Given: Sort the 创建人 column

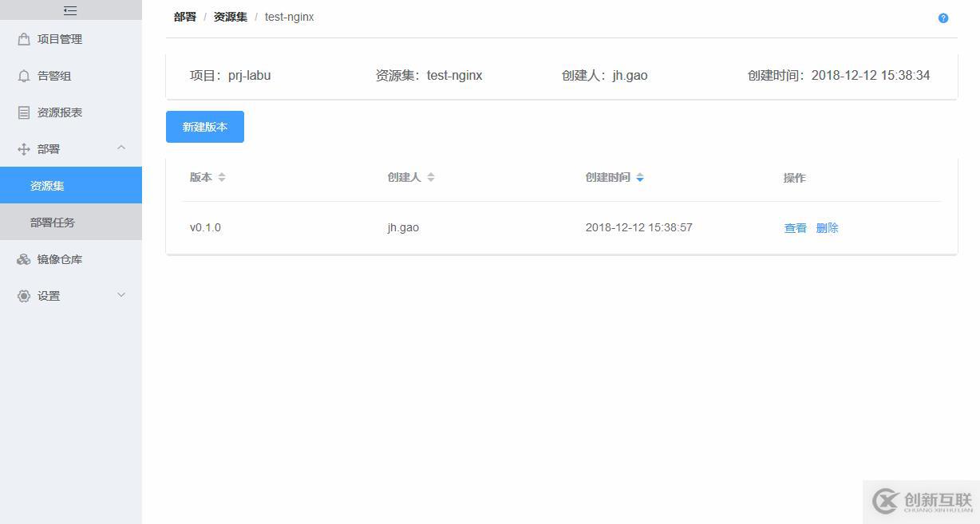Looking at the screenshot, I should (430, 177).
